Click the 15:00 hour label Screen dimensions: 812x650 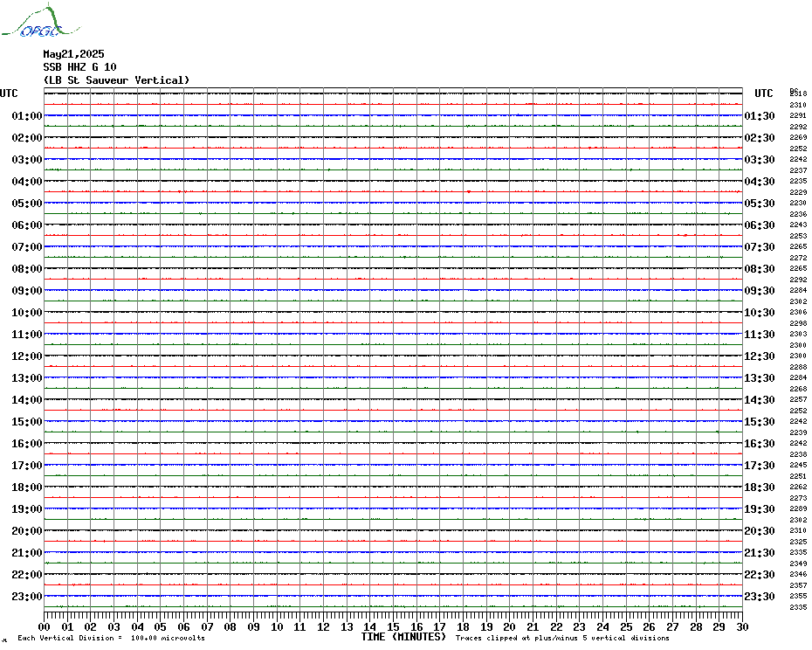27,421
